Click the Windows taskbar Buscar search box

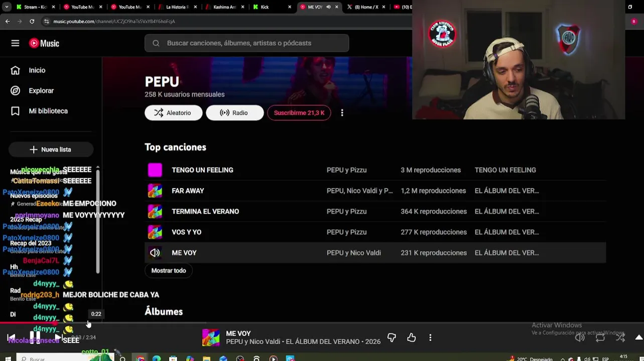[x=65, y=358]
